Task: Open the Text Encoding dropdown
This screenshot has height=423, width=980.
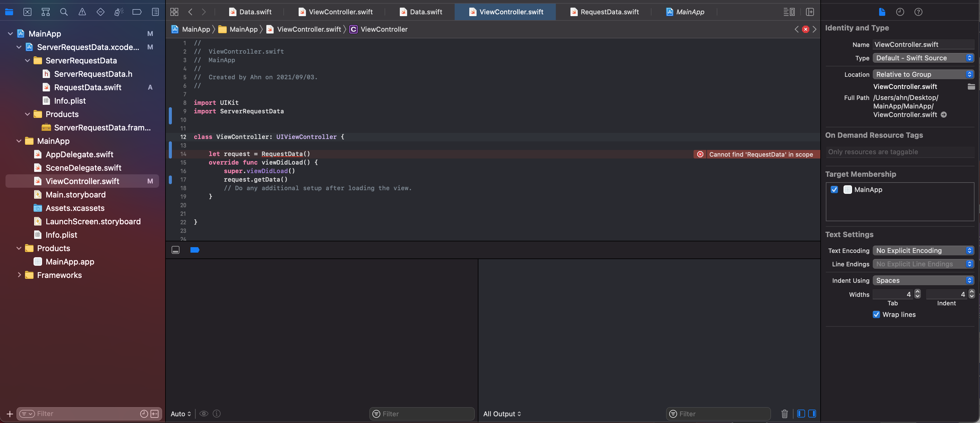Action: coord(923,250)
